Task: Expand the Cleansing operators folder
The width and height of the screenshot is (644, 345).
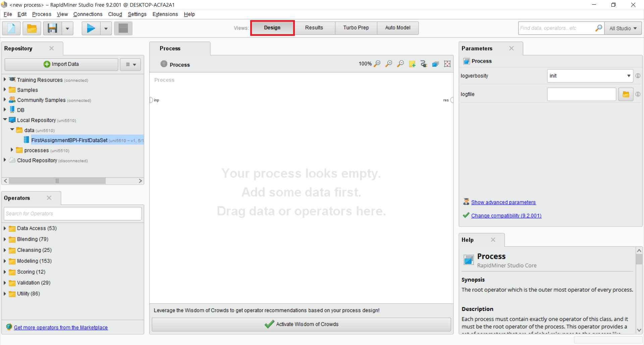Action: 5,250
